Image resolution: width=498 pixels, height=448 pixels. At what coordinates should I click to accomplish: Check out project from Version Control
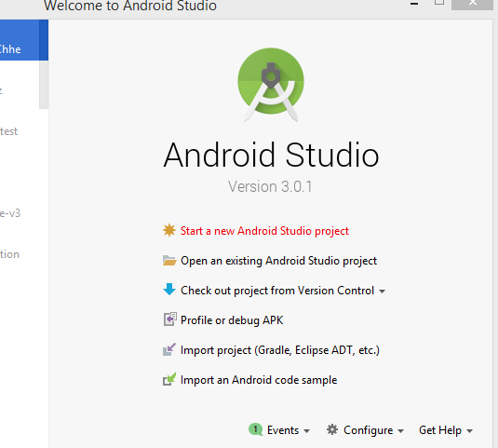[x=277, y=291]
